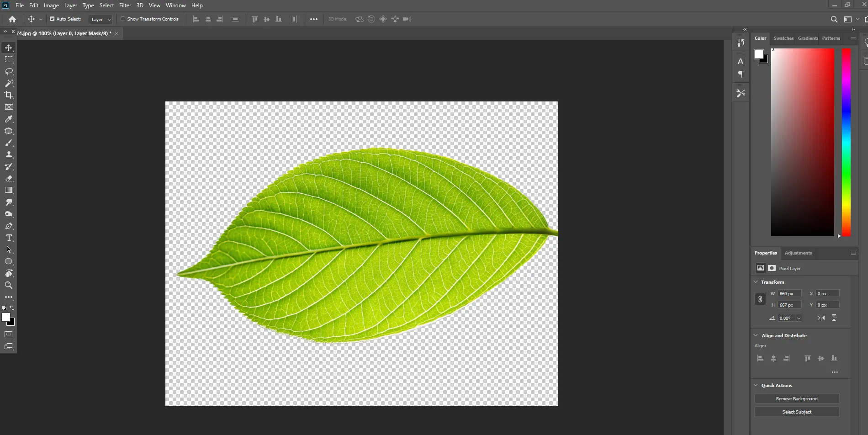Collapse the Transform section
The height and width of the screenshot is (435, 868).
tap(756, 282)
